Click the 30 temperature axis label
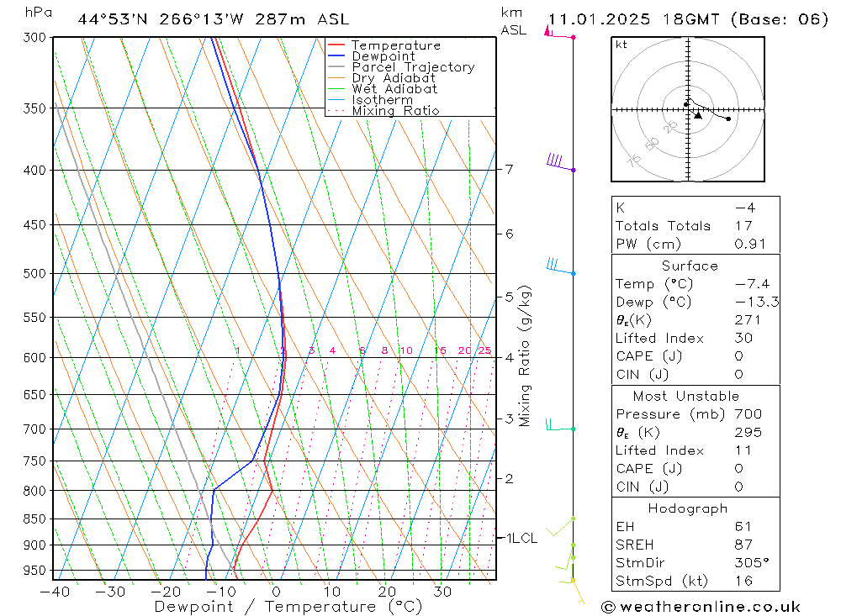The width and height of the screenshot is (841, 616). pyautogui.click(x=442, y=592)
